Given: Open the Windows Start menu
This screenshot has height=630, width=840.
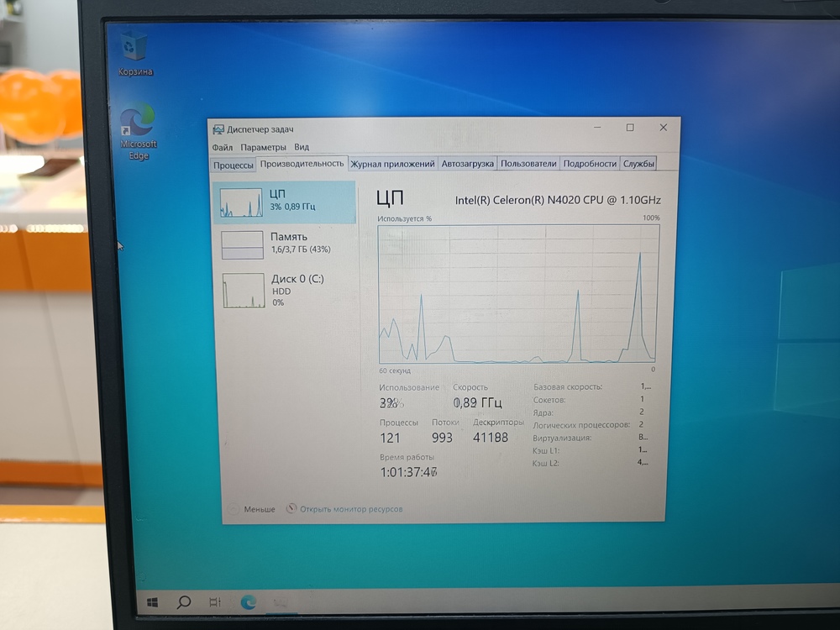Looking at the screenshot, I should pos(152,601).
